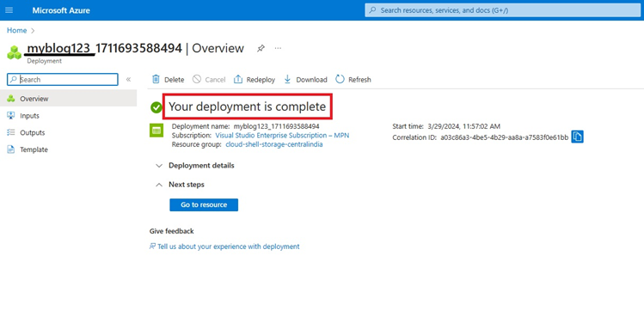Focus the top Azure search box
The image size is (644, 322).
(502, 10)
